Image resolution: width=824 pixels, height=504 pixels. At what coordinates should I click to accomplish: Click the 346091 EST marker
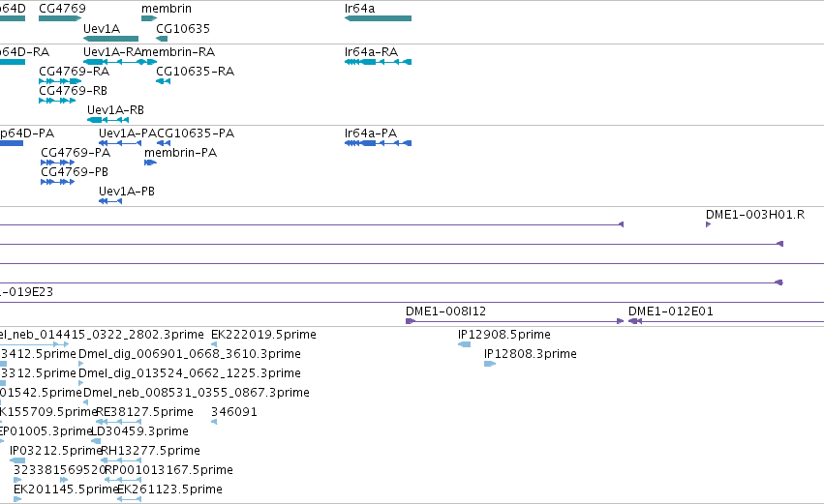[x=214, y=422]
